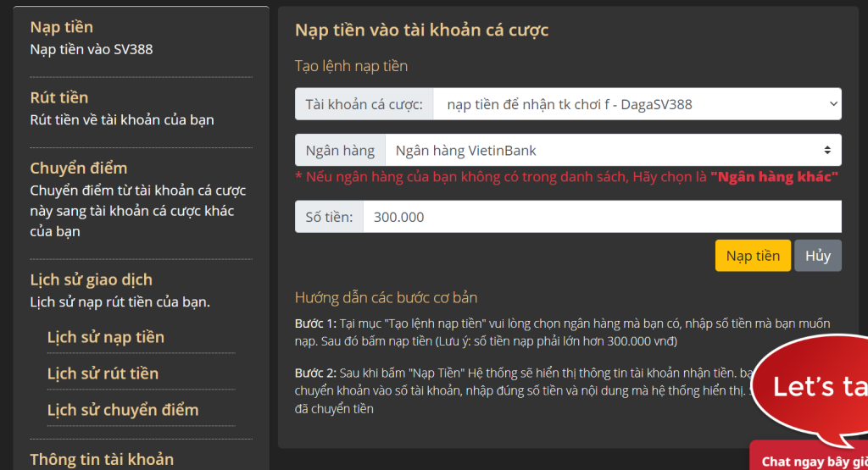Focus the Số tiền amount input field

point(602,217)
